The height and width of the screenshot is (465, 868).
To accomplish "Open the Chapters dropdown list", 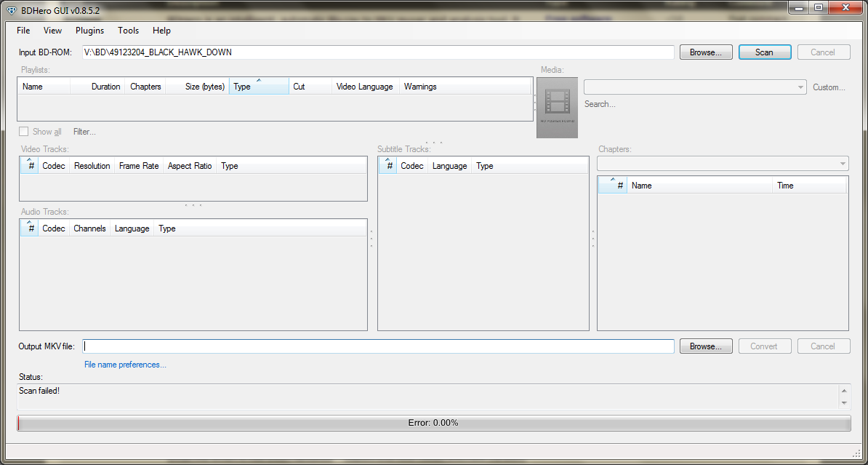I will [x=843, y=164].
